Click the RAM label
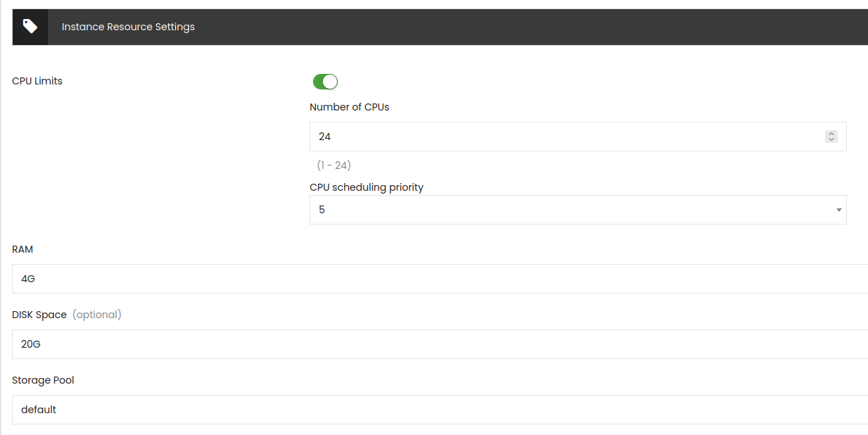The image size is (868, 435). pos(23,249)
